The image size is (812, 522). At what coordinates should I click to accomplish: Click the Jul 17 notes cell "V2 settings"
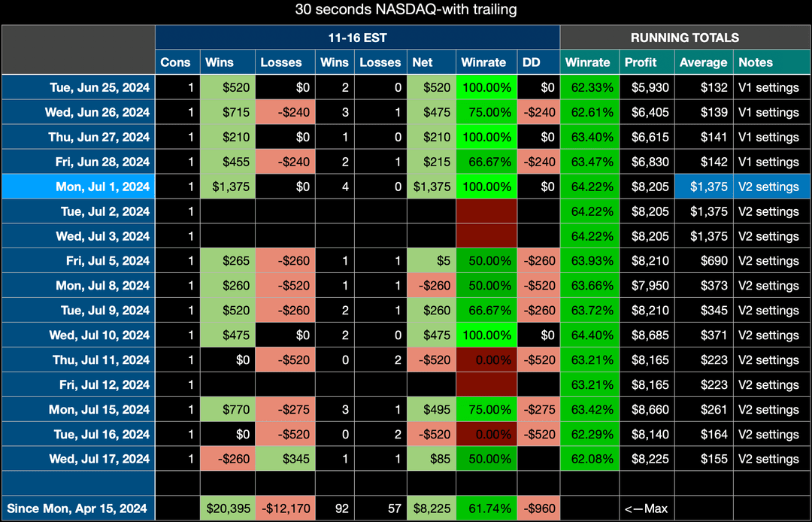pos(771,459)
